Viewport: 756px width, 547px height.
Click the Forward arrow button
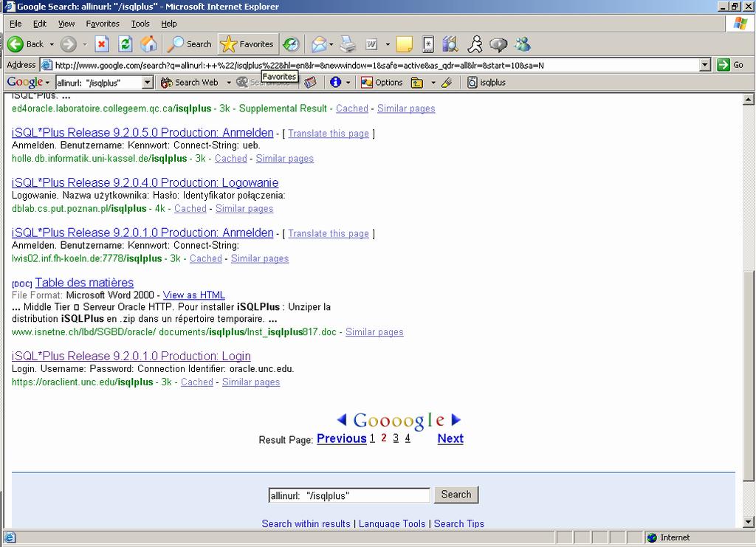coord(69,44)
